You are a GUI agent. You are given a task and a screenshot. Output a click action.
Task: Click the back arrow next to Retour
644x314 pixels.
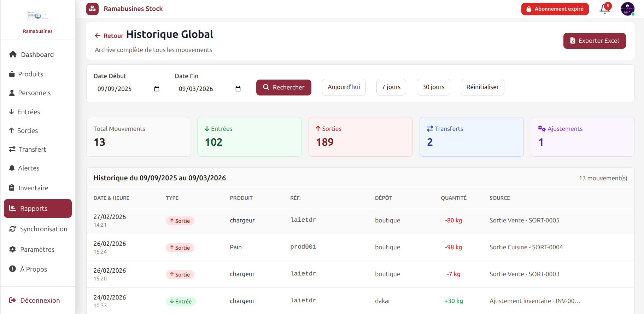click(x=98, y=36)
